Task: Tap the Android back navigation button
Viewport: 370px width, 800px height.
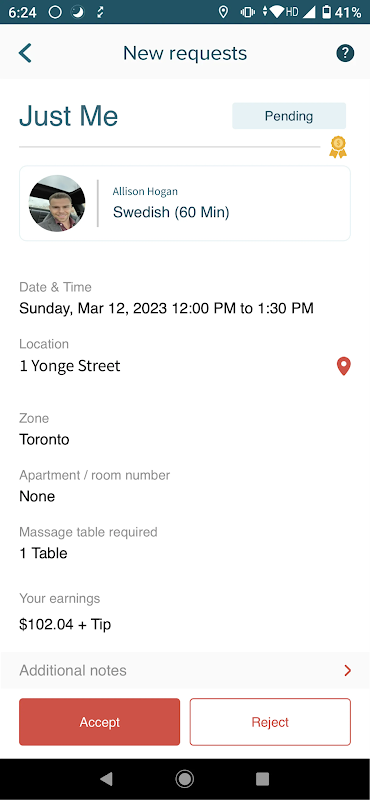Action: coord(106,779)
